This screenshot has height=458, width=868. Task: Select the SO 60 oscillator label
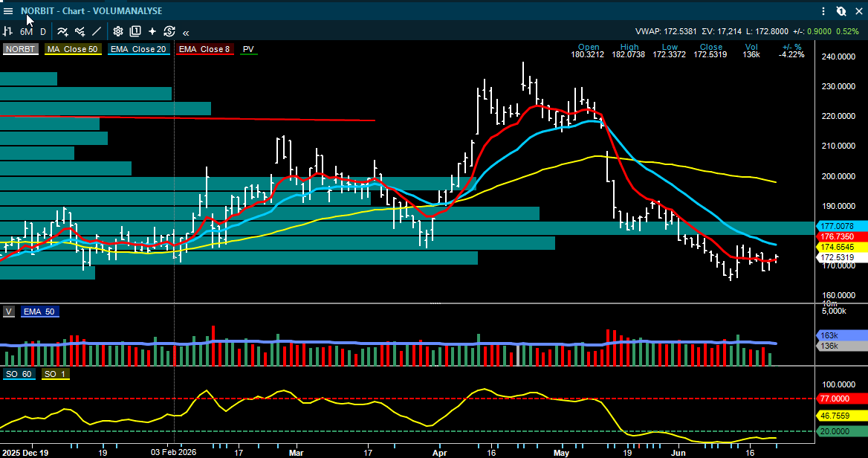coord(19,375)
